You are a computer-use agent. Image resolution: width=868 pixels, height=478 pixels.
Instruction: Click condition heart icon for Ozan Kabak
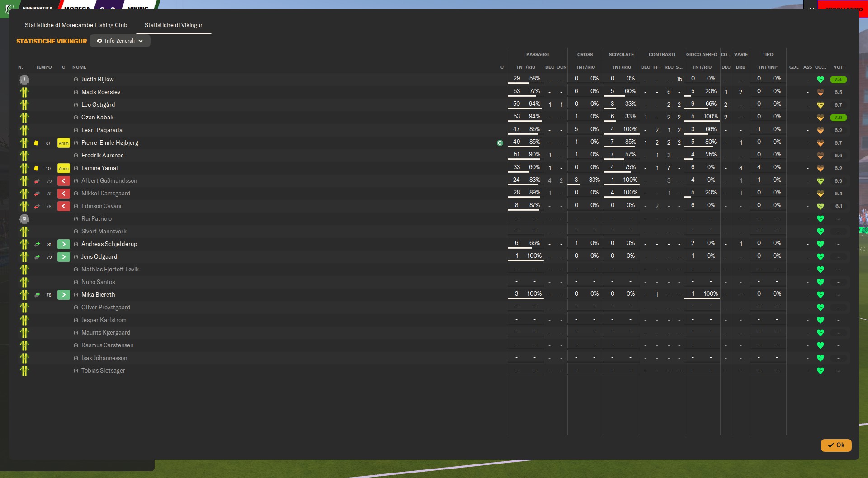821,118
